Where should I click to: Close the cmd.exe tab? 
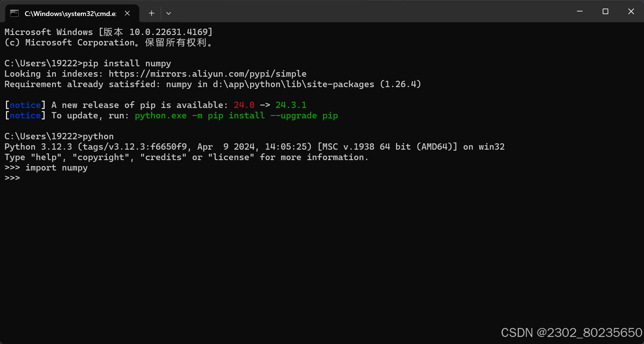127,13
